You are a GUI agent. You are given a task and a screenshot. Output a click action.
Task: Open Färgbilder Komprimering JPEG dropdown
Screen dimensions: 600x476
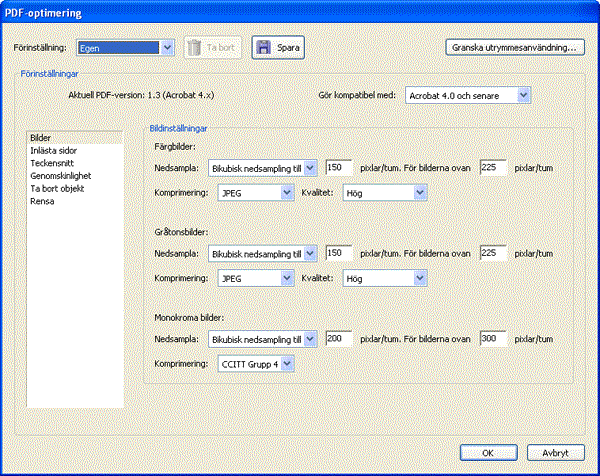pos(256,193)
